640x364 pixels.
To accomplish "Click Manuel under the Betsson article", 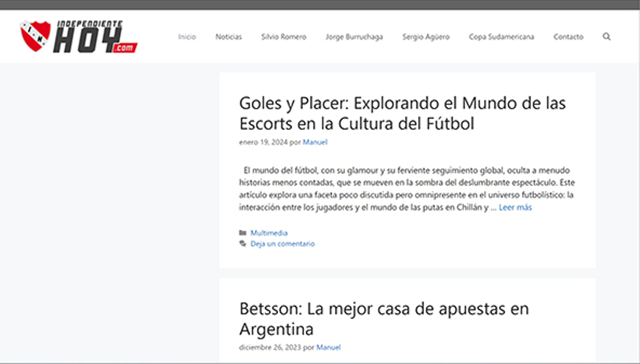I will pyautogui.click(x=328, y=347).
